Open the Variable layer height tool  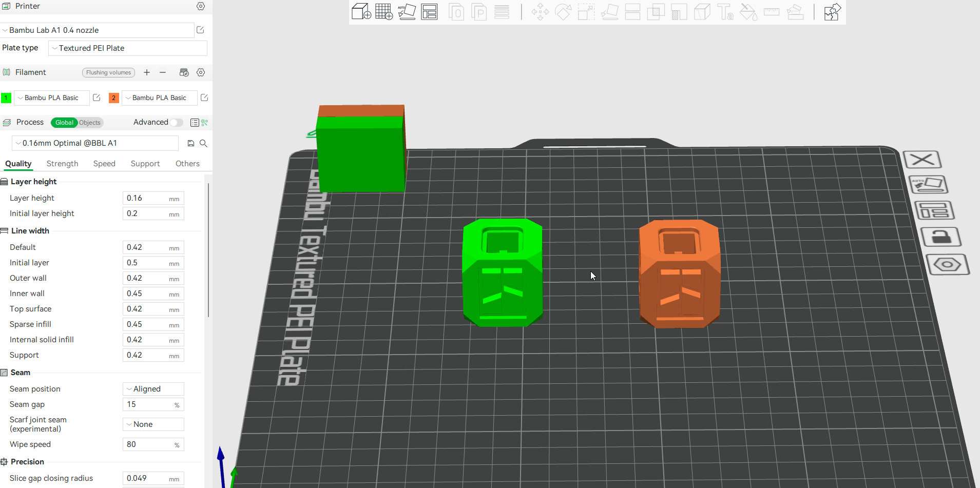click(502, 11)
